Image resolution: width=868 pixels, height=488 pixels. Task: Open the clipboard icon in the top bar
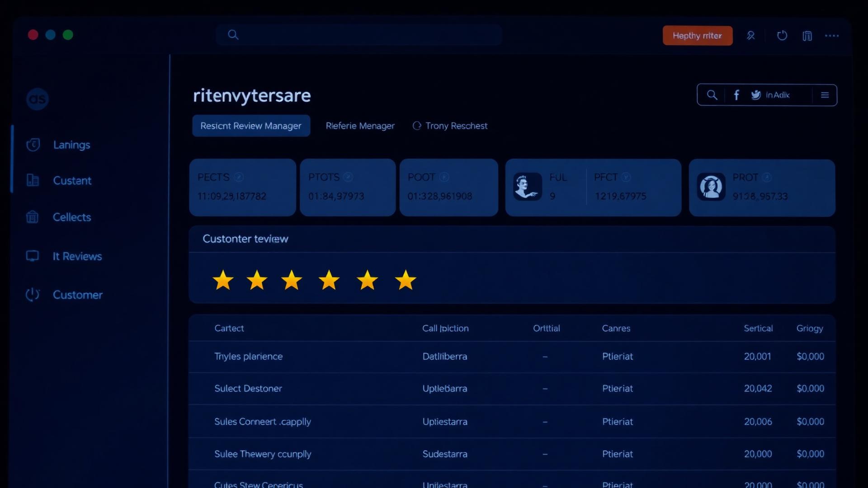pyautogui.click(x=807, y=35)
